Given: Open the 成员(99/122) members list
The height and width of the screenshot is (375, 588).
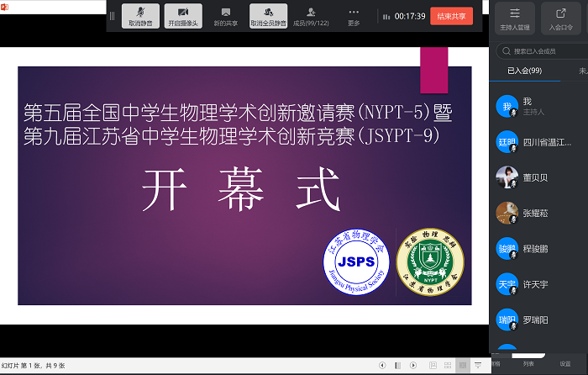Looking at the screenshot, I should point(311,17).
